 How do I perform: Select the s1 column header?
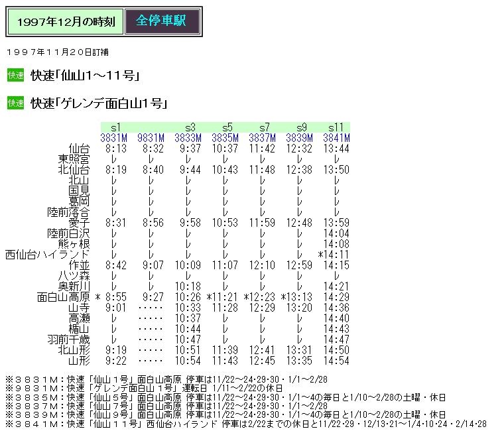pos(115,127)
